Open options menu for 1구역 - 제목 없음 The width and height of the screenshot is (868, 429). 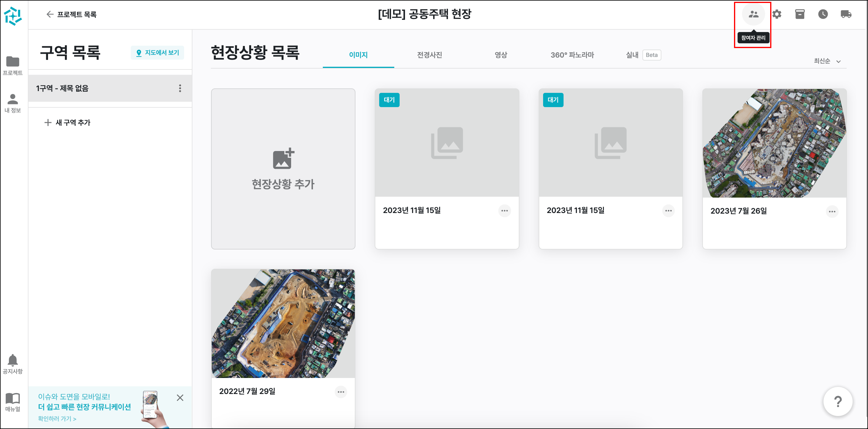(180, 88)
